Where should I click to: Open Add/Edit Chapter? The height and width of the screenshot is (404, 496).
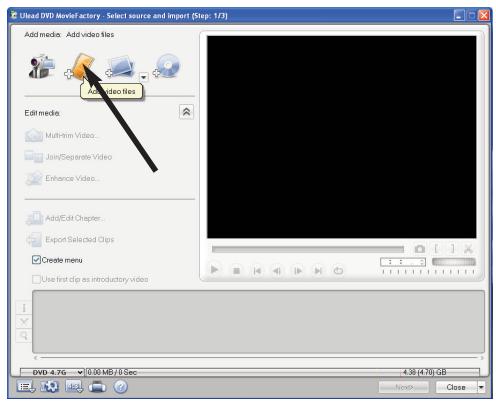[65, 218]
